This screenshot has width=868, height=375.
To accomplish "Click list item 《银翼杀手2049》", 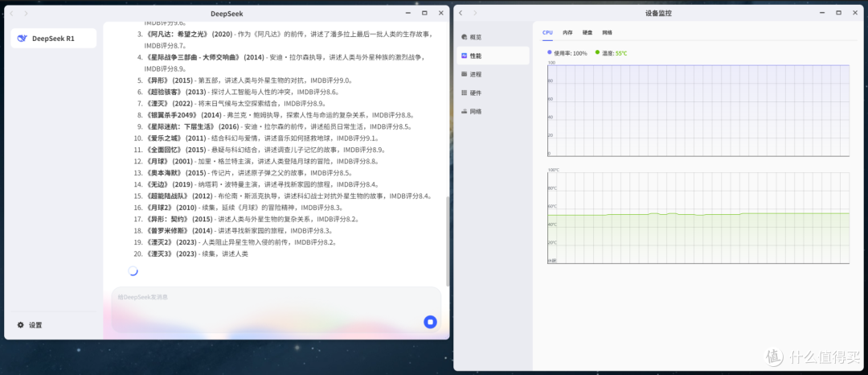I will [275, 115].
